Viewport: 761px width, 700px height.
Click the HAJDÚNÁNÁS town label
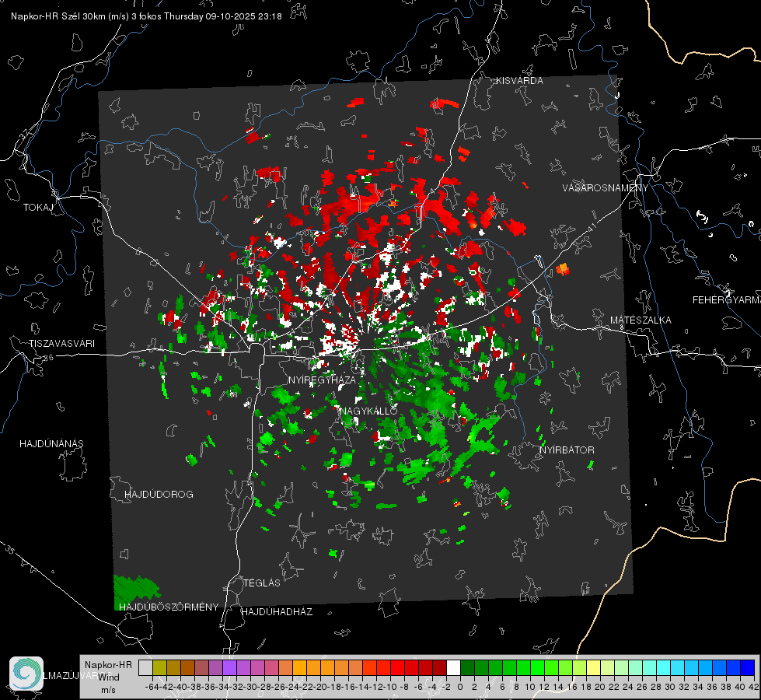point(51,443)
